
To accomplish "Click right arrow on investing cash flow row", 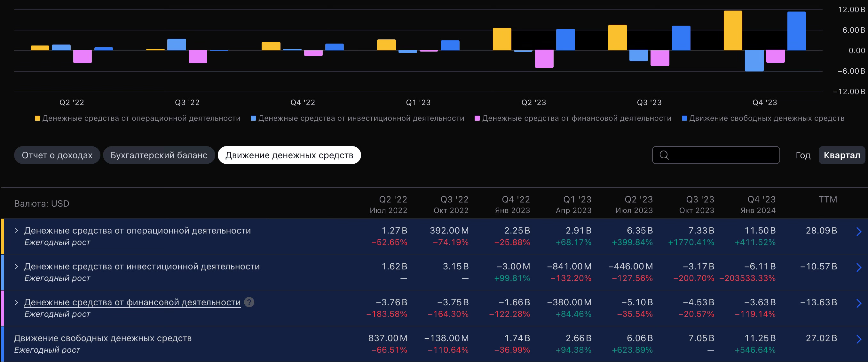I will click(858, 267).
